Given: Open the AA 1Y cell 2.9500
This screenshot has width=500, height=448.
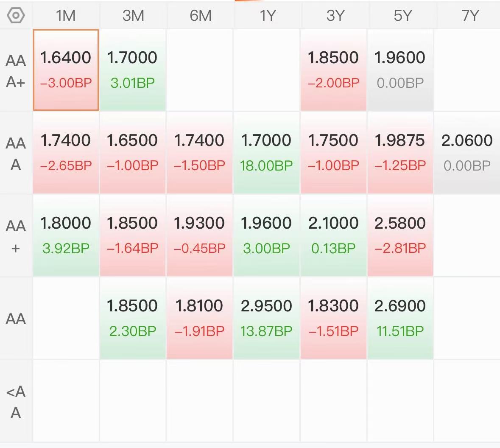Looking at the screenshot, I should click(x=266, y=318).
